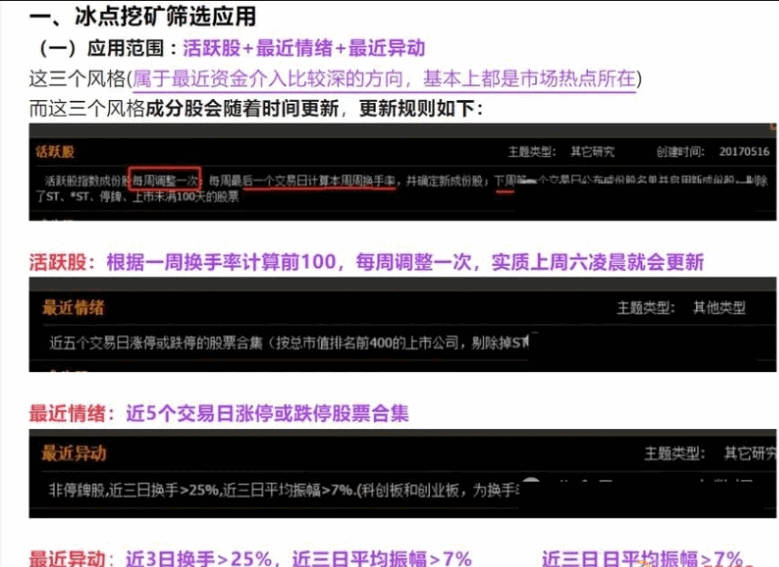The image size is (779, 567).
Task: Click theme type value '其他类型'
Action: click(x=719, y=308)
